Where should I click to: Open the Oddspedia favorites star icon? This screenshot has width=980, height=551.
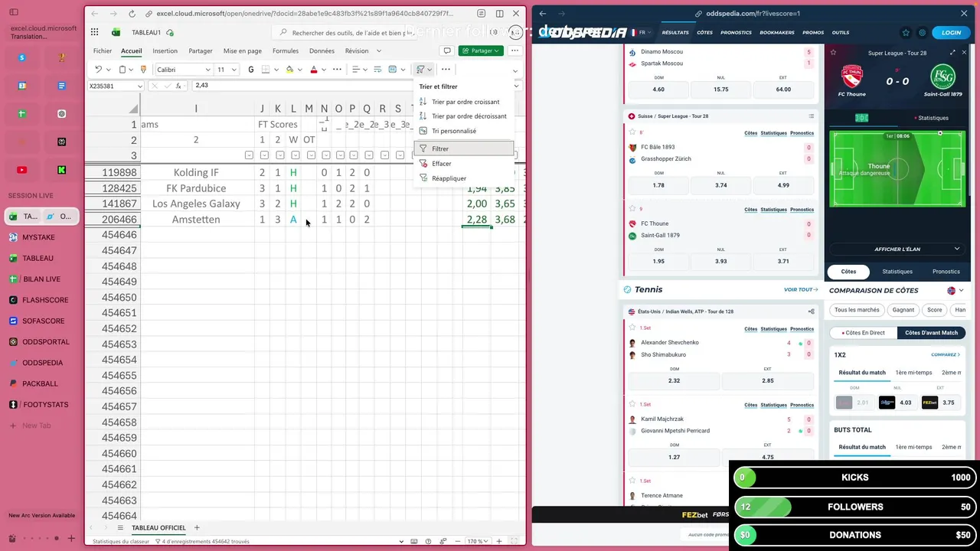point(906,33)
